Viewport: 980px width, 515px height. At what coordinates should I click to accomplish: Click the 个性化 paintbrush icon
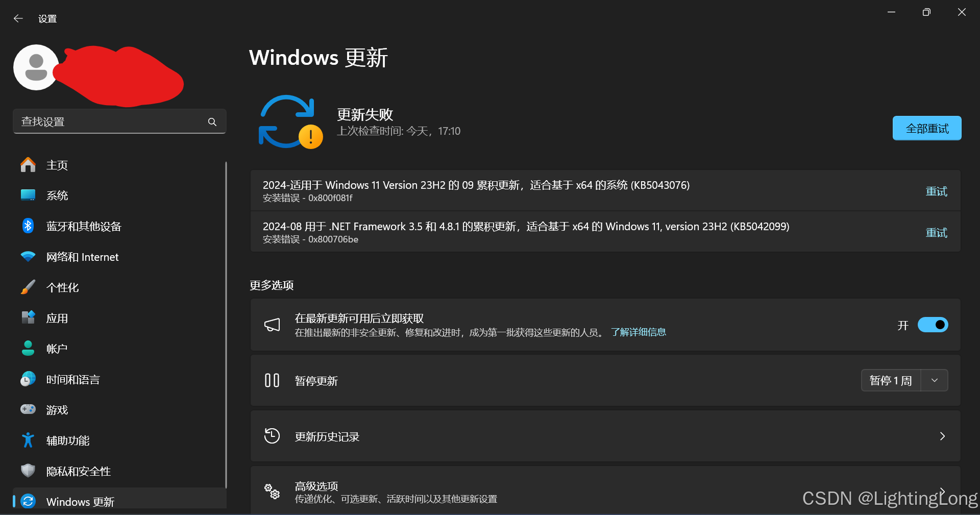point(28,287)
